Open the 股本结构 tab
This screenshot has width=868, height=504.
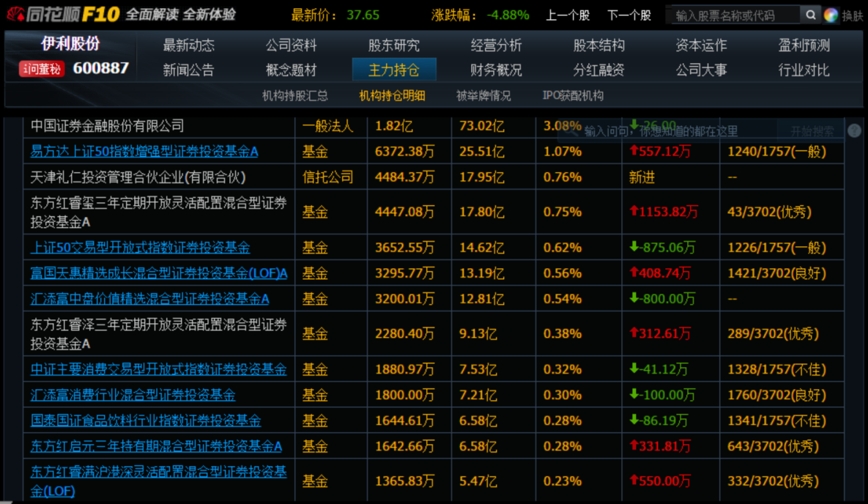pyautogui.click(x=598, y=45)
